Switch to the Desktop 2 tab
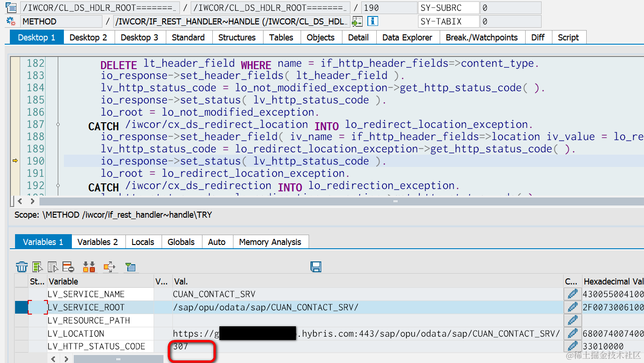 88,37
